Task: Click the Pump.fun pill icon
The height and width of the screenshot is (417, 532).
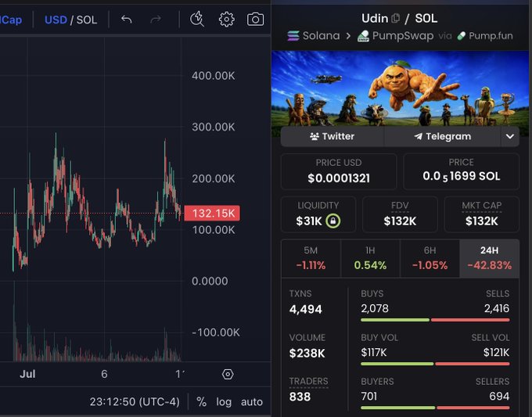Action: 461,36
